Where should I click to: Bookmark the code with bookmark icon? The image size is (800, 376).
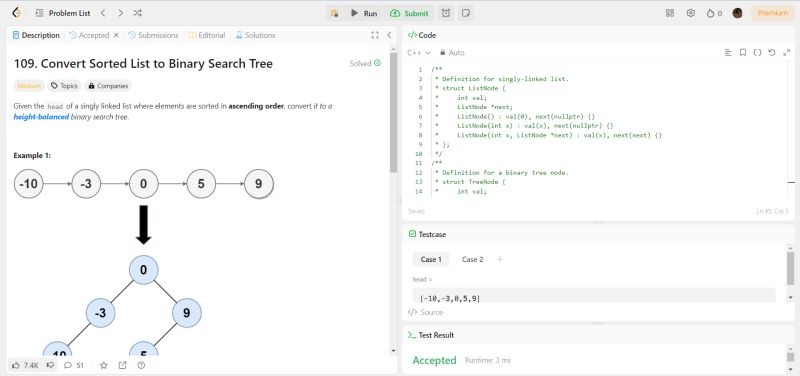point(743,53)
